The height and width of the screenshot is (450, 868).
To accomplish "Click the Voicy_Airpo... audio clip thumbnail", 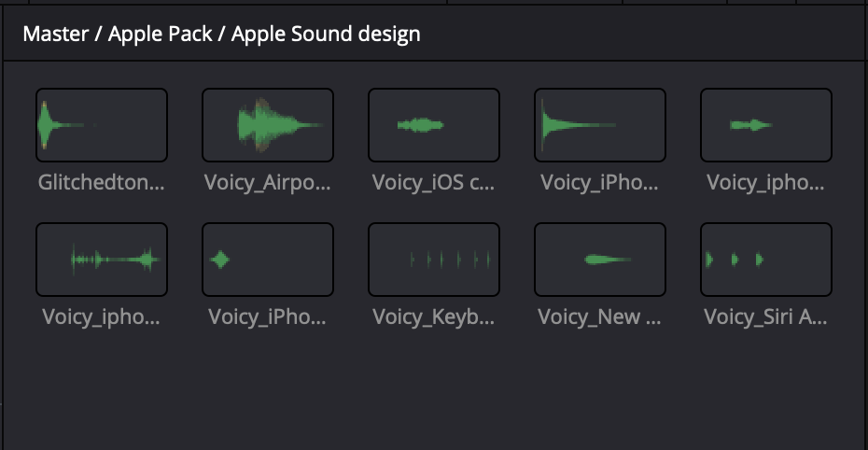I will [268, 125].
